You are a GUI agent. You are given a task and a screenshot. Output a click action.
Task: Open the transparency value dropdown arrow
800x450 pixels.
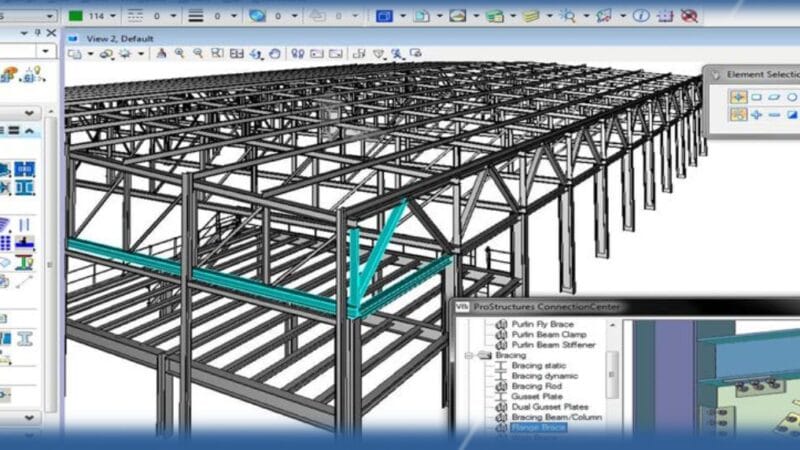pyautogui.click(x=294, y=16)
